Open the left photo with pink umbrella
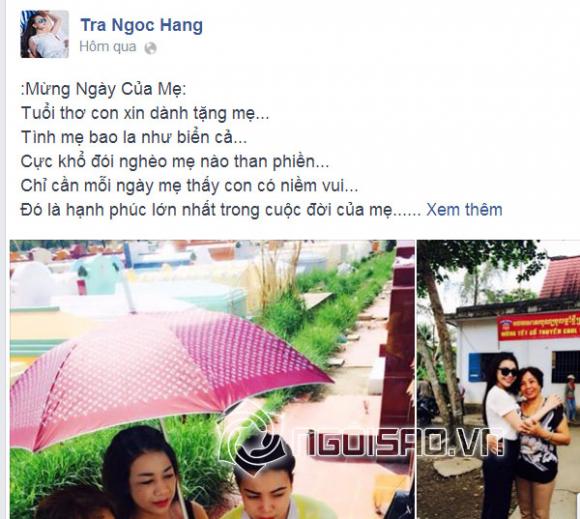Screen dimensions: 580x519 212,379
